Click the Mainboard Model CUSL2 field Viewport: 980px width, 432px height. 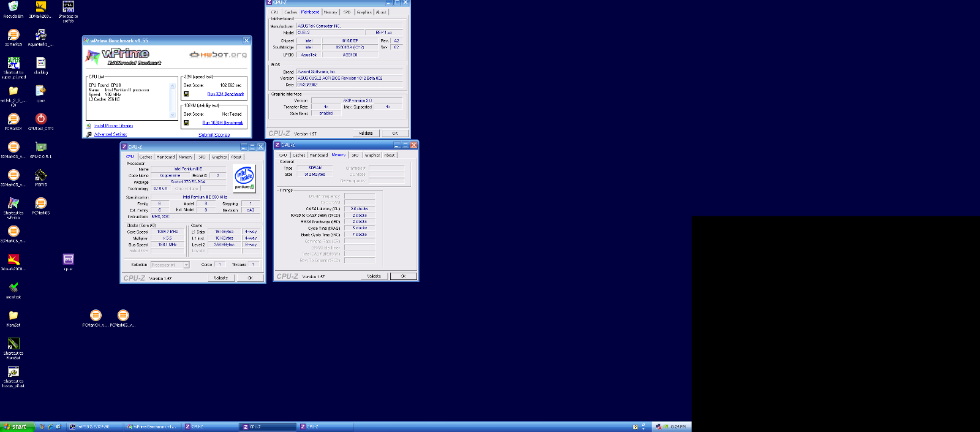tap(330, 32)
